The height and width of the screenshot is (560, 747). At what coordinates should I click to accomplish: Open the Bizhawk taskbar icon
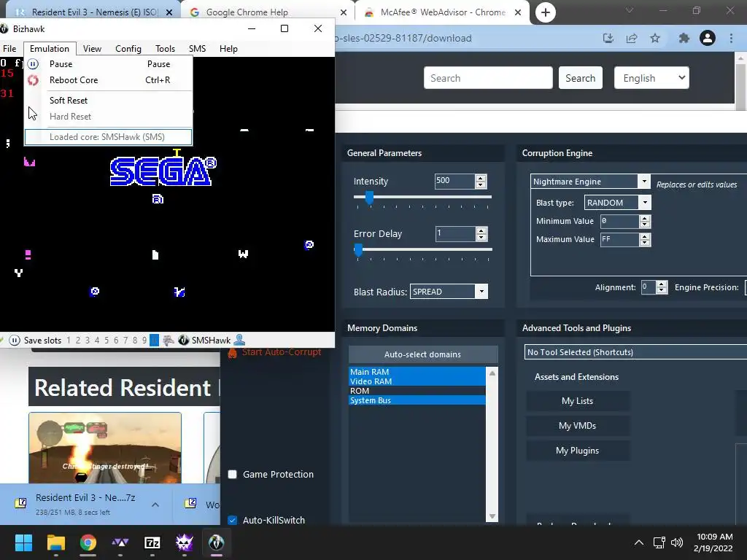216,542
